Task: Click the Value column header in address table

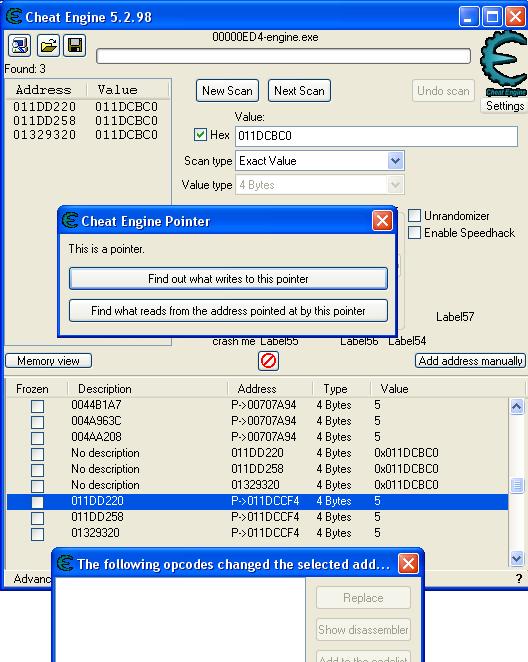Action: (447, 389)
